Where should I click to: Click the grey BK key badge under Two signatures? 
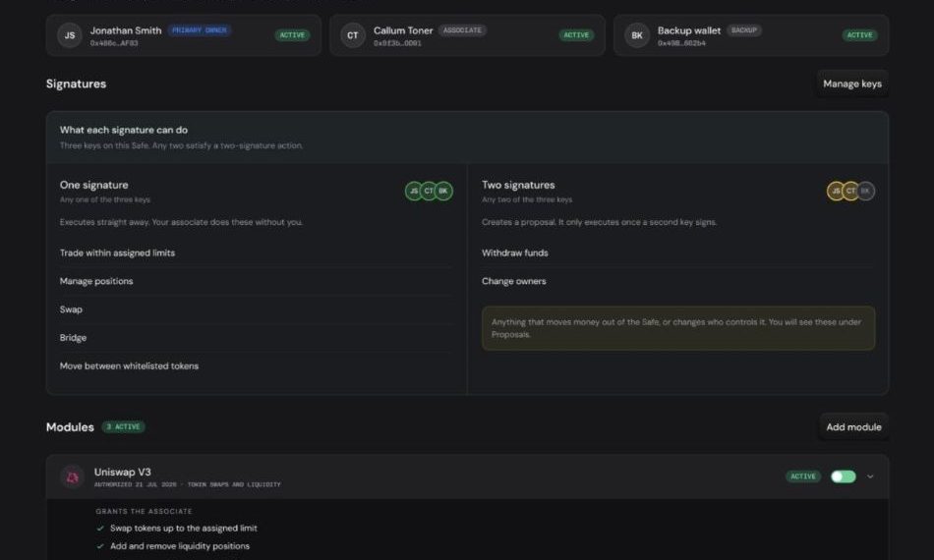(865, 191)
